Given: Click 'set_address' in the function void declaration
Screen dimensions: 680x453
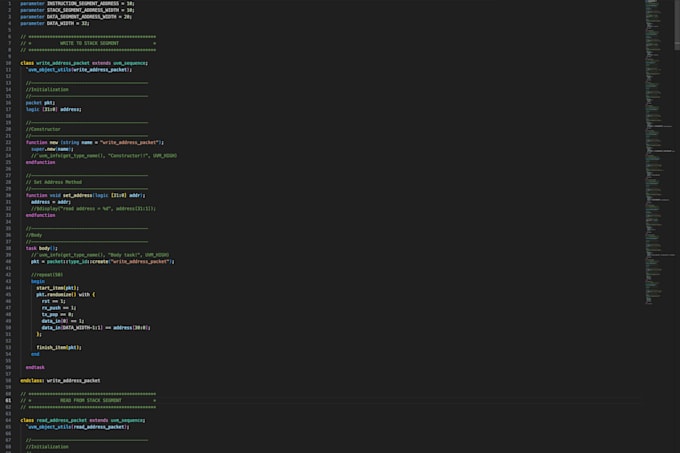Looking at the screenshot, I should [x=77, y=196].
